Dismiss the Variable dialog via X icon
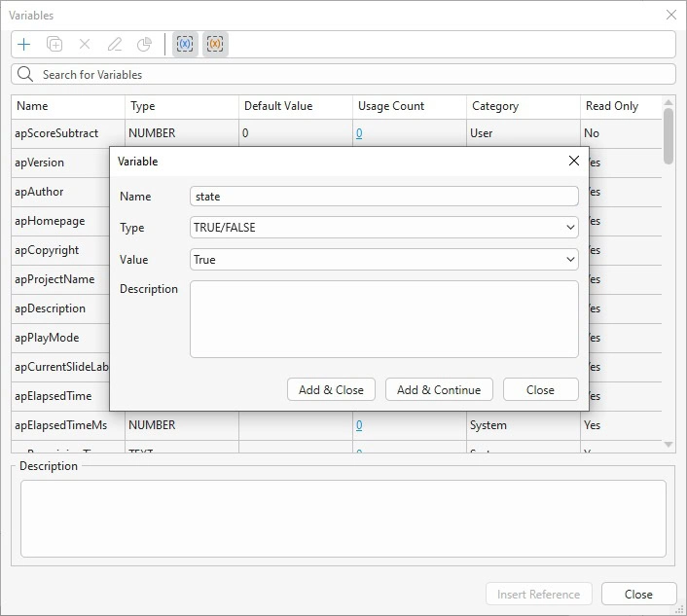687x616 pixels. pyautogui.click(x=573, y=162)
